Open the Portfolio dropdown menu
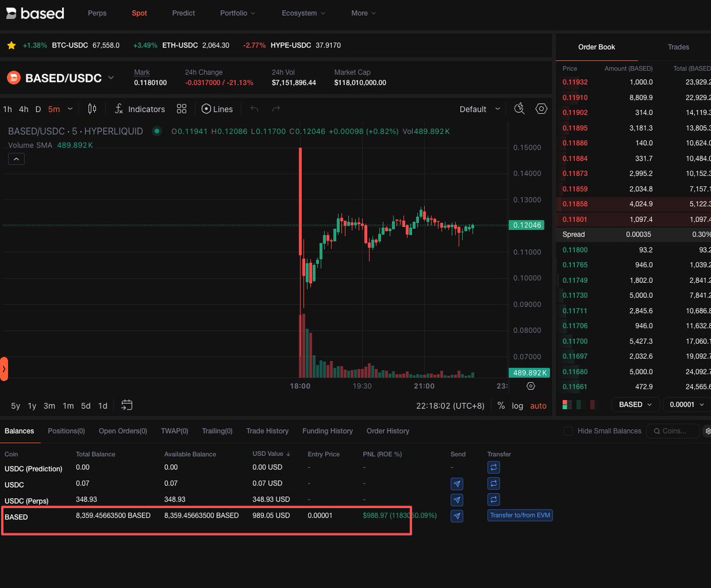The height and width of the screenshot is (588, 711). click(238, 13)
